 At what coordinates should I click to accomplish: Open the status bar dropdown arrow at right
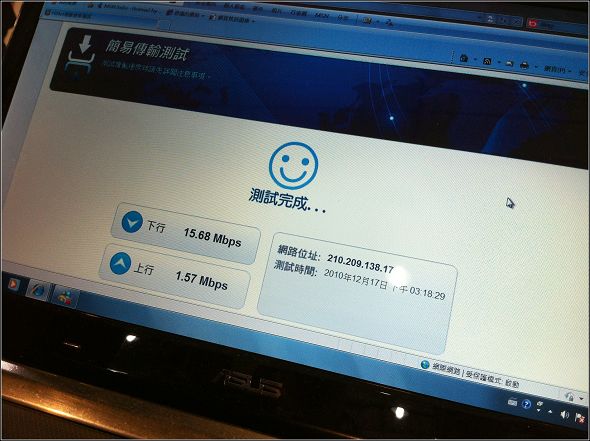coord(582,398)
